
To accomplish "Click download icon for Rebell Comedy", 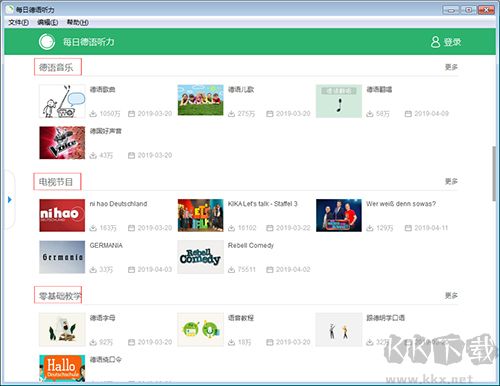I will pyautogui.click(x=231, y=270).
